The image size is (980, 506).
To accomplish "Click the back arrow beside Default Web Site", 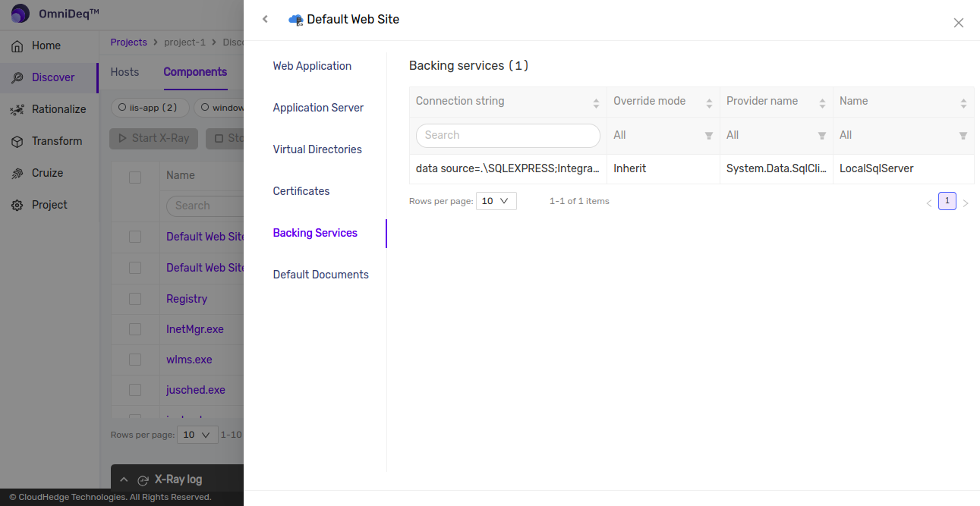I will (x=265, y=19).
